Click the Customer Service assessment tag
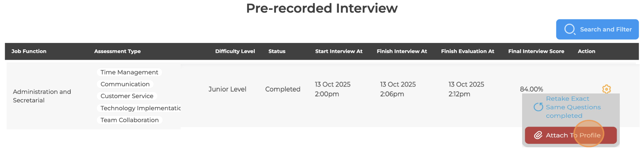The height and width of the screenshot is (151, 644). (x=127, y=96)
